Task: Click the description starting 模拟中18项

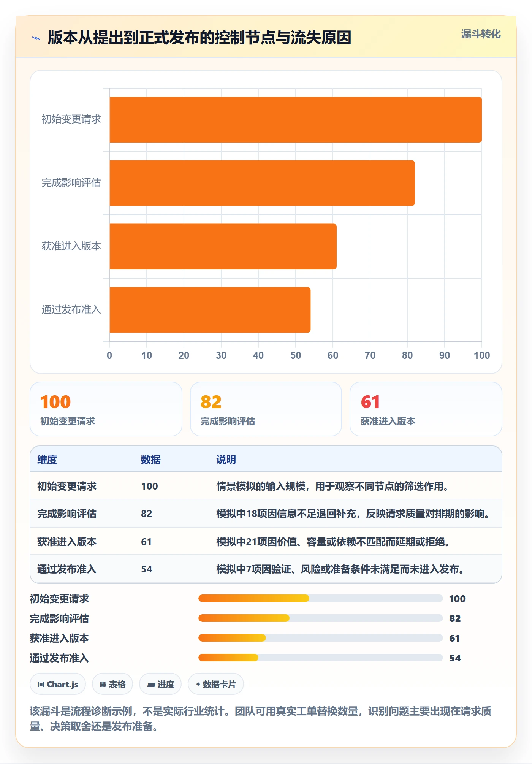Action: (x=353, y=514)
